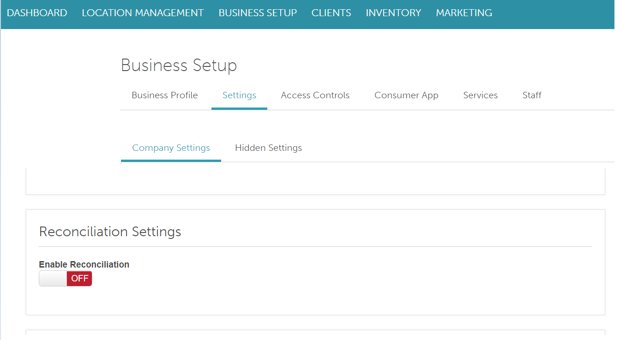Image resolution: width=644 pixels, height=340 pixels.
Task: Open the Access Controls tab
Action: pyautogui.click(x=315, y=95)
